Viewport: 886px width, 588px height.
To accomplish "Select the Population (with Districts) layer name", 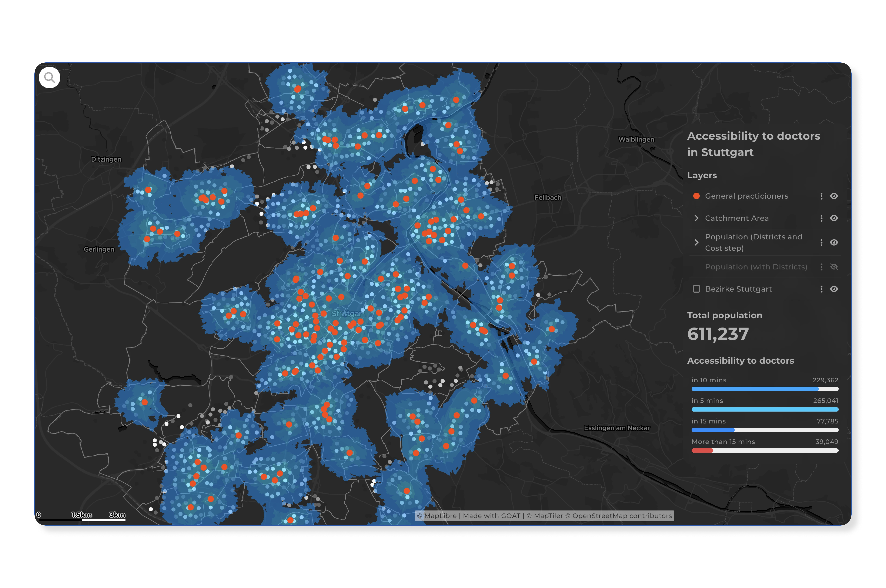I will coord(756,267).
